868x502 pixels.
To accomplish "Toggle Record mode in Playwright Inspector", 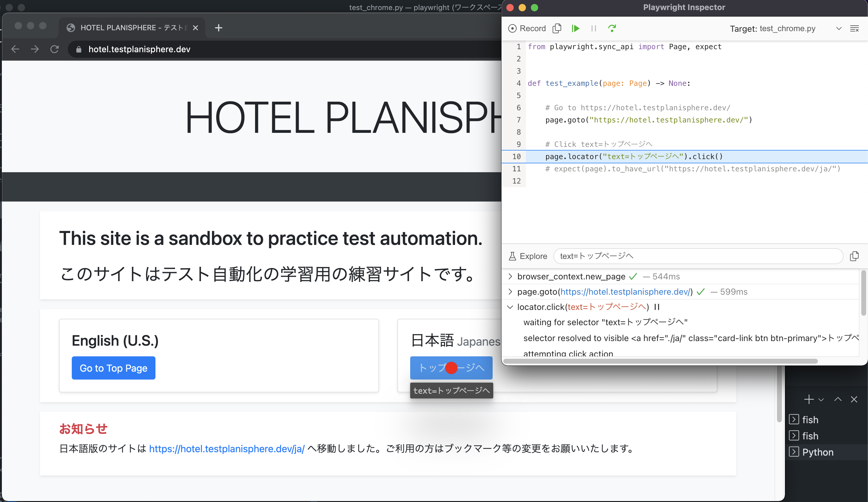I will tap(527, 28).
